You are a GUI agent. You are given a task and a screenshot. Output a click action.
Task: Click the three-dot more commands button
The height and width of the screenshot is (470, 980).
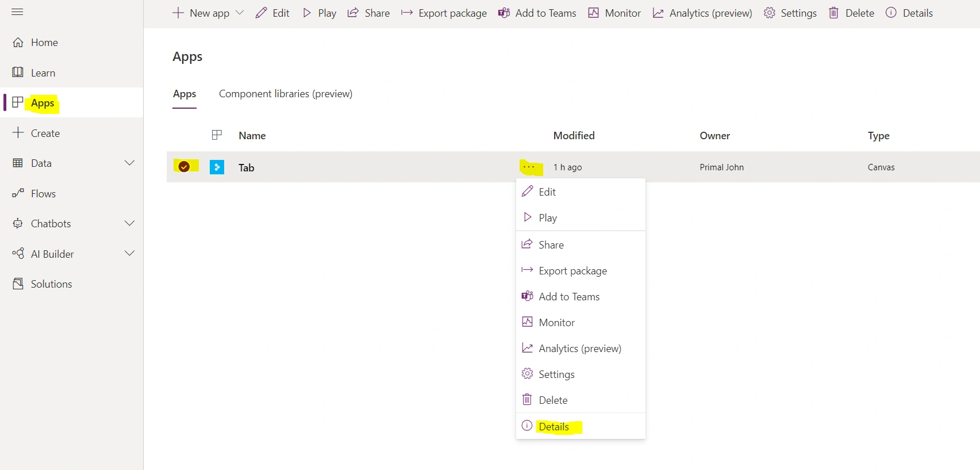pyautogui.click(x=529, y=167)
